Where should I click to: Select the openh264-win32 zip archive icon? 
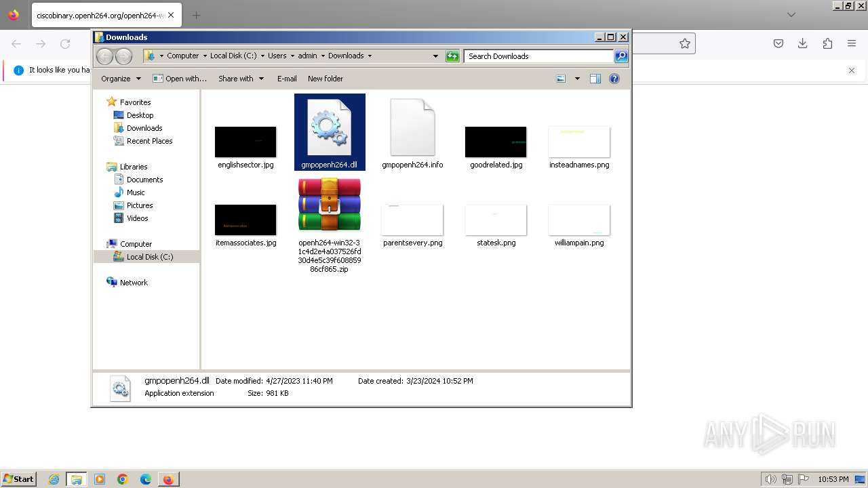(x=330, y=205)
